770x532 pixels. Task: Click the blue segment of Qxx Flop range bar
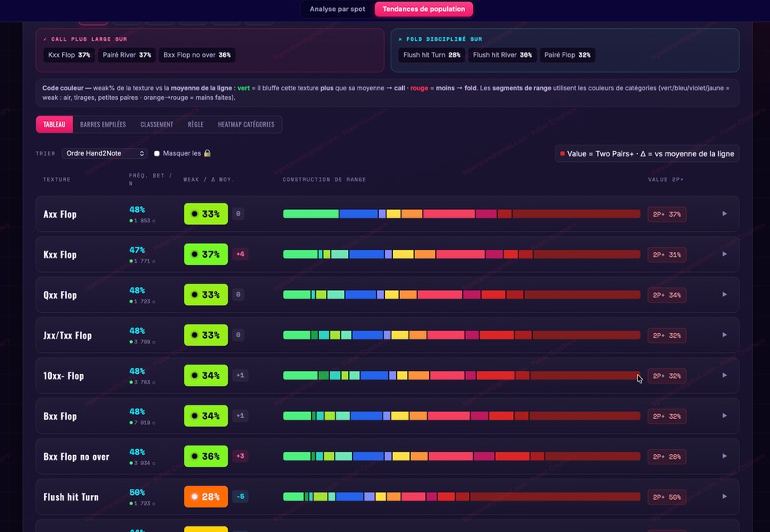(x=361, y=295)
